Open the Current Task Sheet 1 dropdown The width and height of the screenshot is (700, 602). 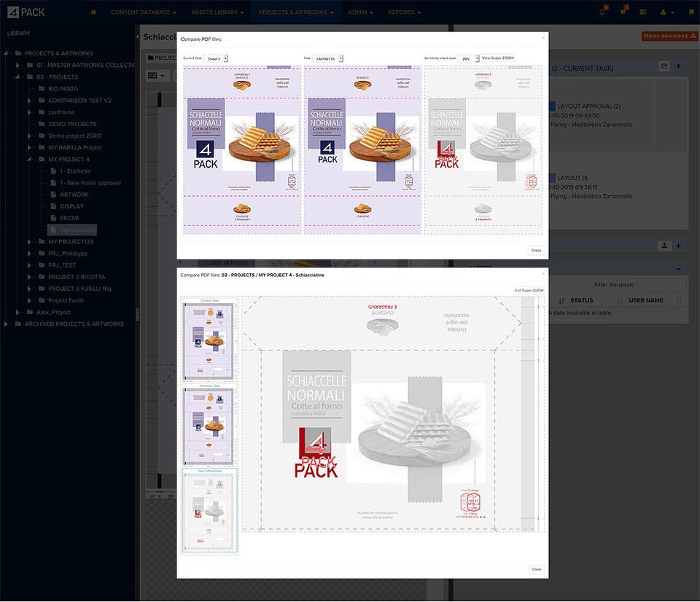coord(216,58)
